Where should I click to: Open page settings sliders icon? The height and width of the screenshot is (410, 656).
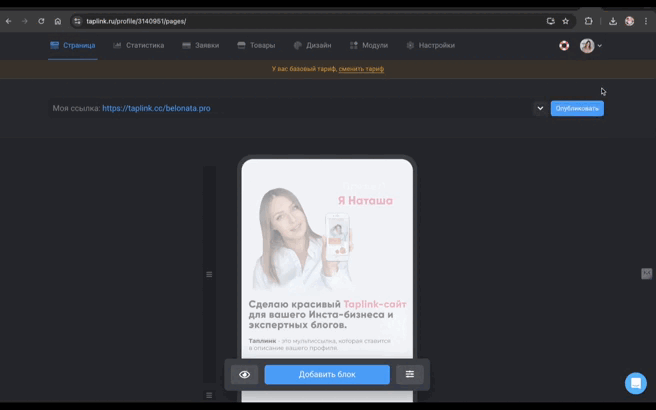click(x=410, y=374)
